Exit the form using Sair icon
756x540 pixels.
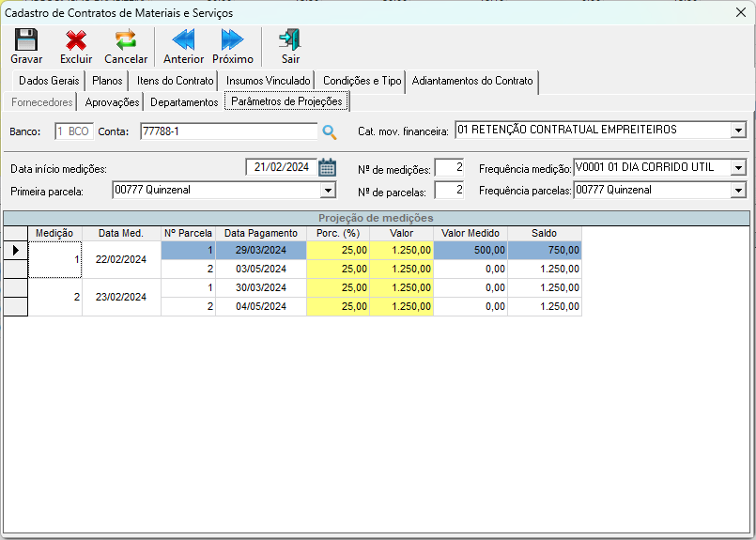[x=290, y=40]
